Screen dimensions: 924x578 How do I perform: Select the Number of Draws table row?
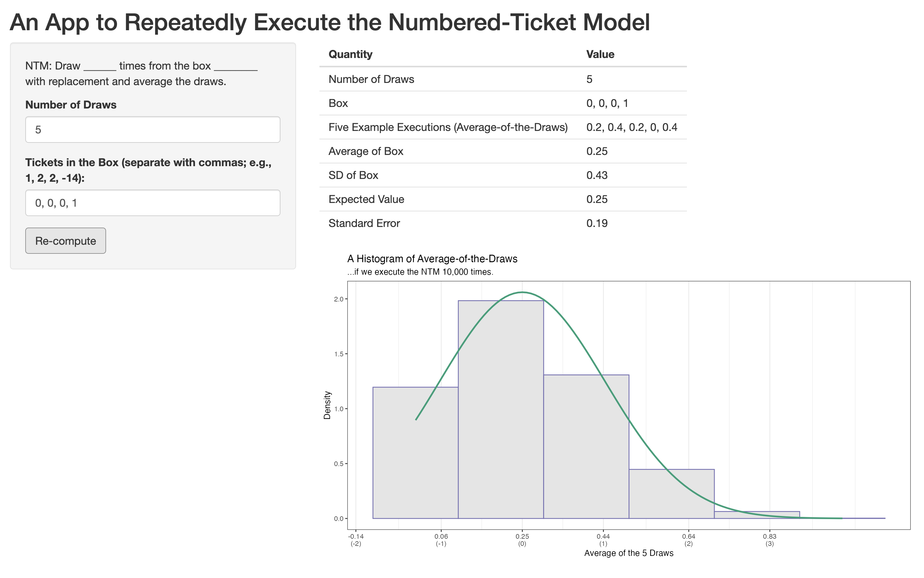pyautogui.click(x=371, y=79)
